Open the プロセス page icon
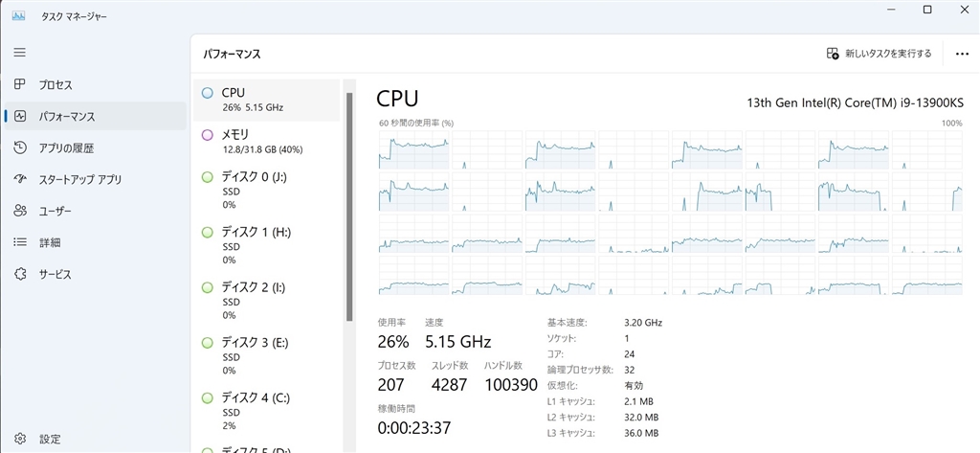980x453 pixels. pyautogui.click(x=20, y=84)
